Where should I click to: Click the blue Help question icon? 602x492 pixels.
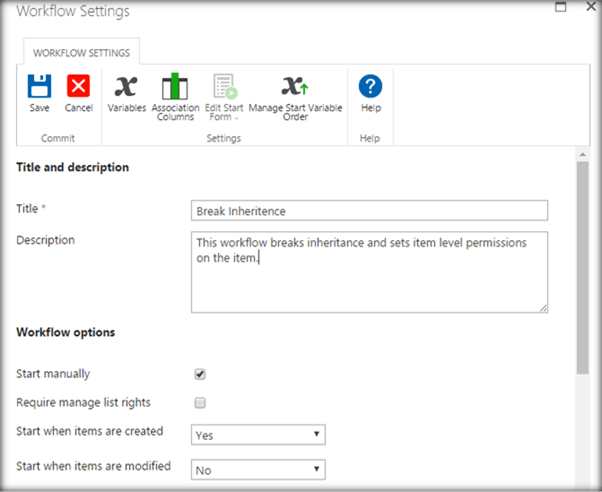tap(370, 87)
